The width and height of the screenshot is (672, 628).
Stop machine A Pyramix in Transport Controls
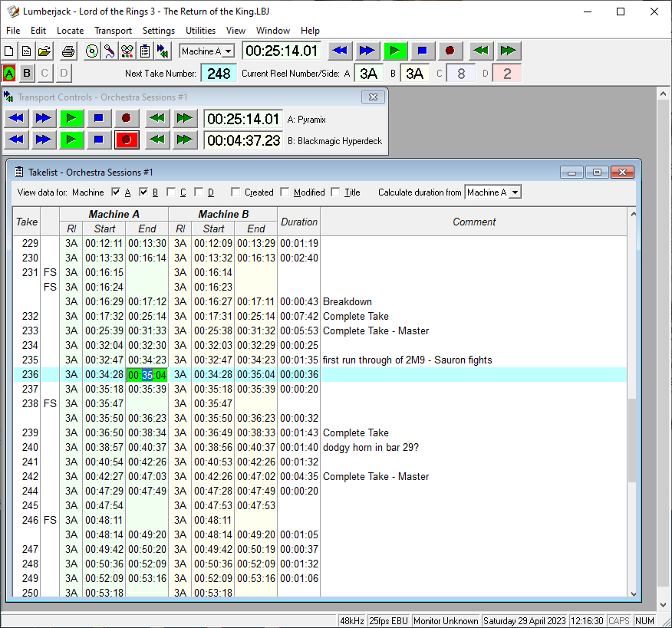point(98,118)
